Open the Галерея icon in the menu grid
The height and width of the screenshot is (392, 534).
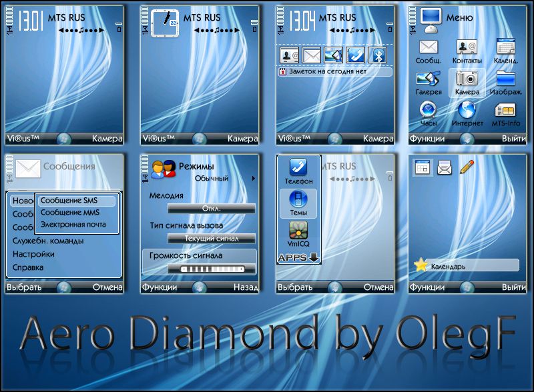click(428, 79)
